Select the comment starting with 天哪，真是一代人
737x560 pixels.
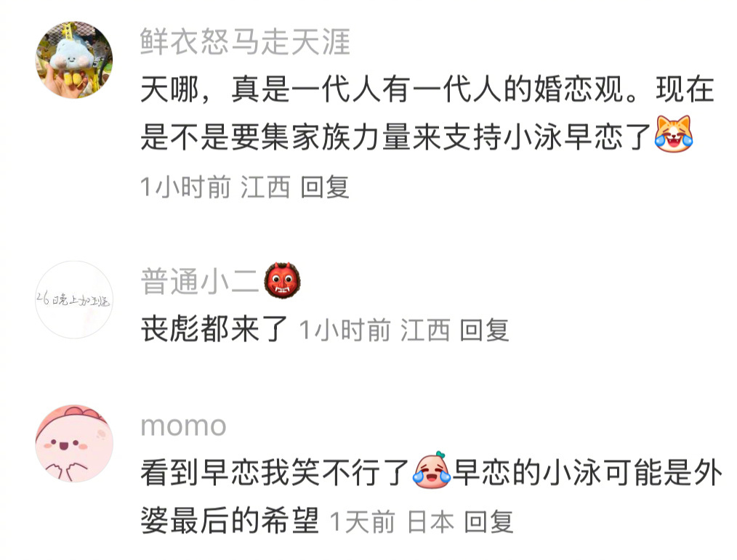pyautogui.click(x=427, y=113)
